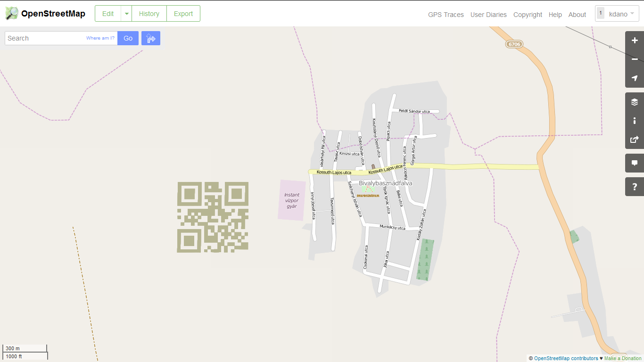The width and height of the screenshot is (644, 362).
Task: Open the directions arrow button
Action: (151, 38)
